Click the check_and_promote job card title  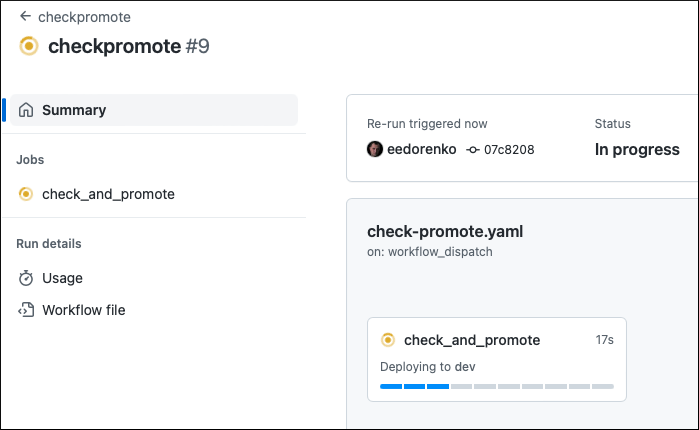(472, 340)
